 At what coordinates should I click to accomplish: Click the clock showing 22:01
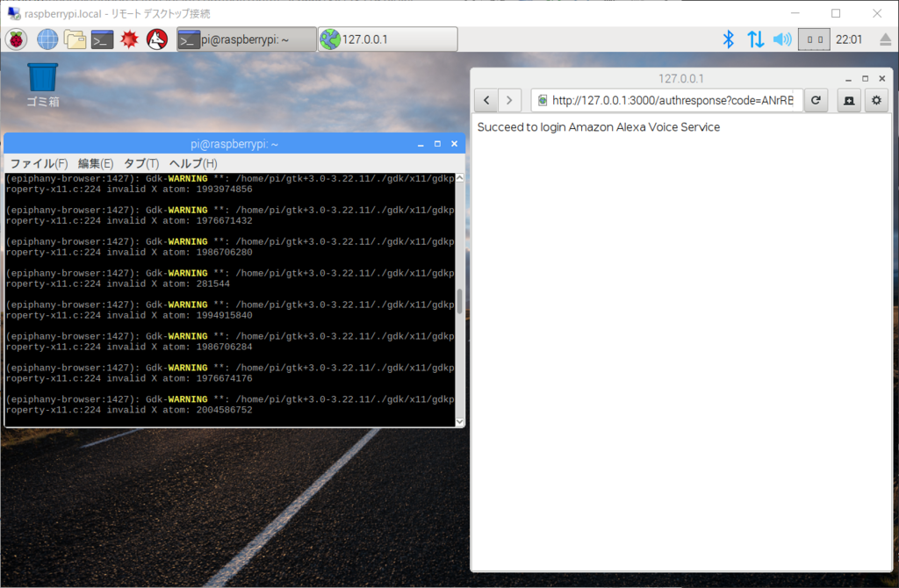[x=849, y=39]
